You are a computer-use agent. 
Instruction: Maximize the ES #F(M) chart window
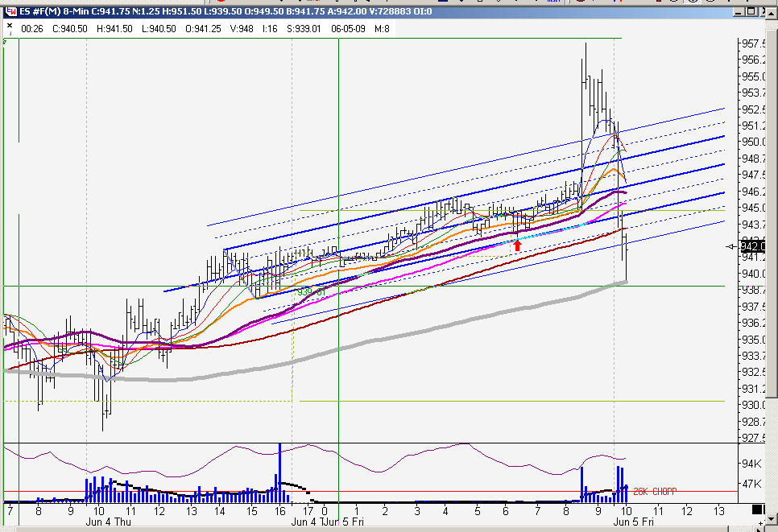click(751, 11)
